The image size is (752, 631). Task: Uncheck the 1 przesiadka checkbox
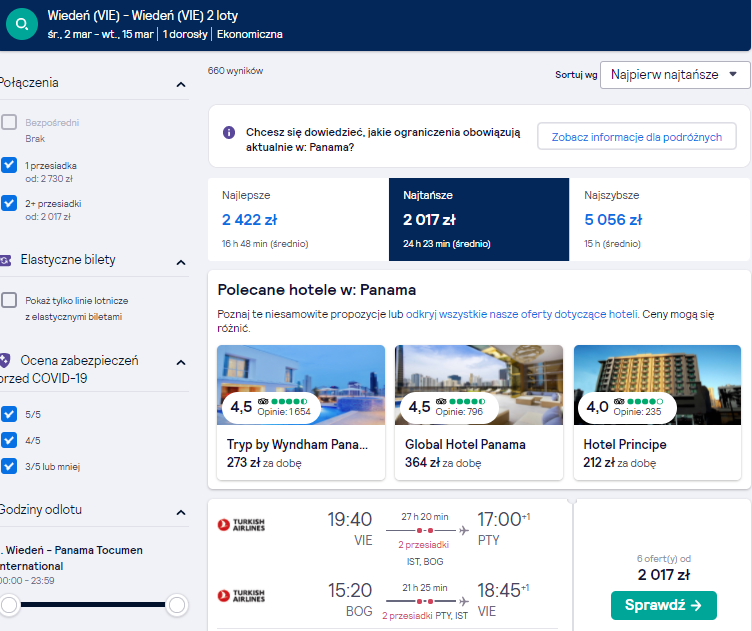9,165
